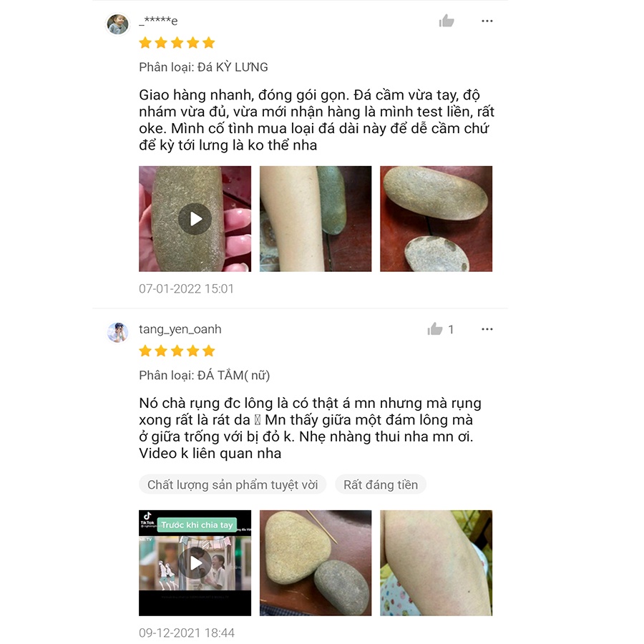This screenshot has height=644, width=644.
Task: View photo of tan and grey stones
Action: [316, 563]
